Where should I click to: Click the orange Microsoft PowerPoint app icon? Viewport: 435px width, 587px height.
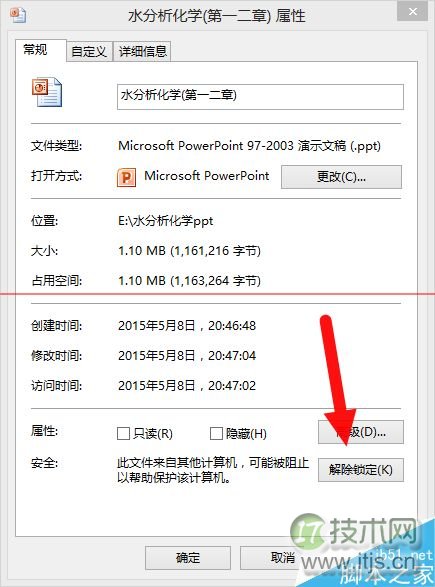pyautogui.click(x=127, y=177)
